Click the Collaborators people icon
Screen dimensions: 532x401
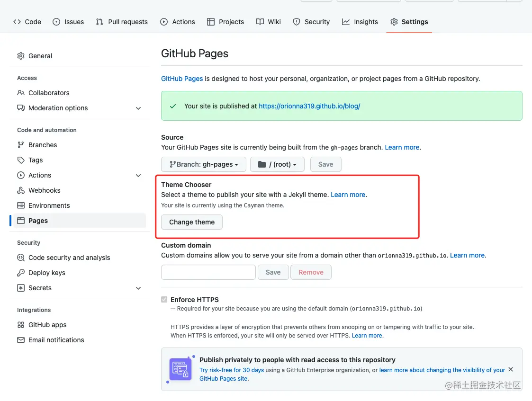[x=21, y=93]
